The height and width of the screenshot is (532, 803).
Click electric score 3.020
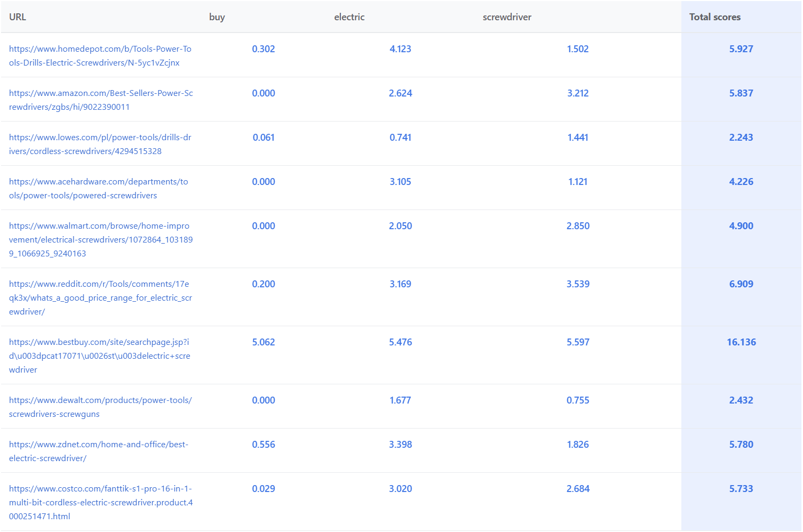[400, 489]
